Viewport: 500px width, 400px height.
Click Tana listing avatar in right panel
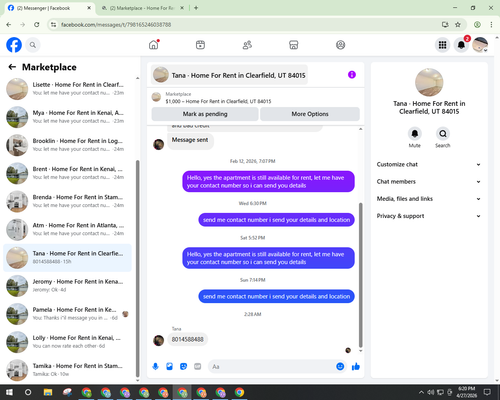[429, 82]
